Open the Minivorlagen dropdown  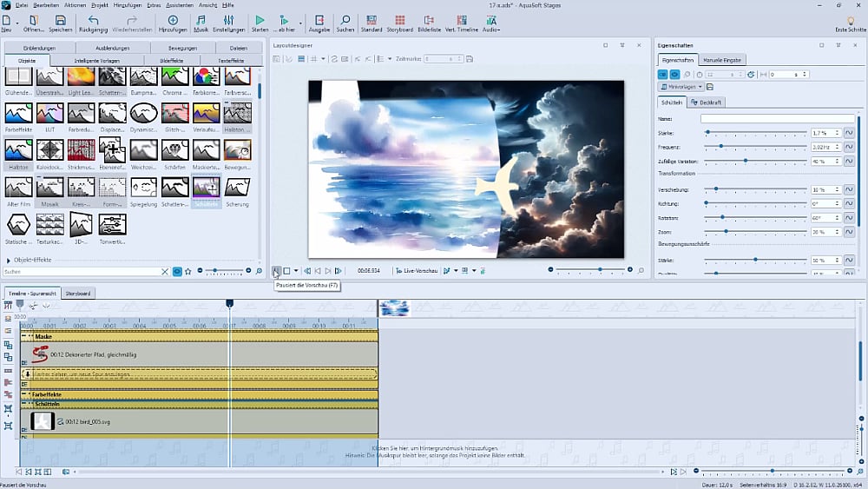681,87
